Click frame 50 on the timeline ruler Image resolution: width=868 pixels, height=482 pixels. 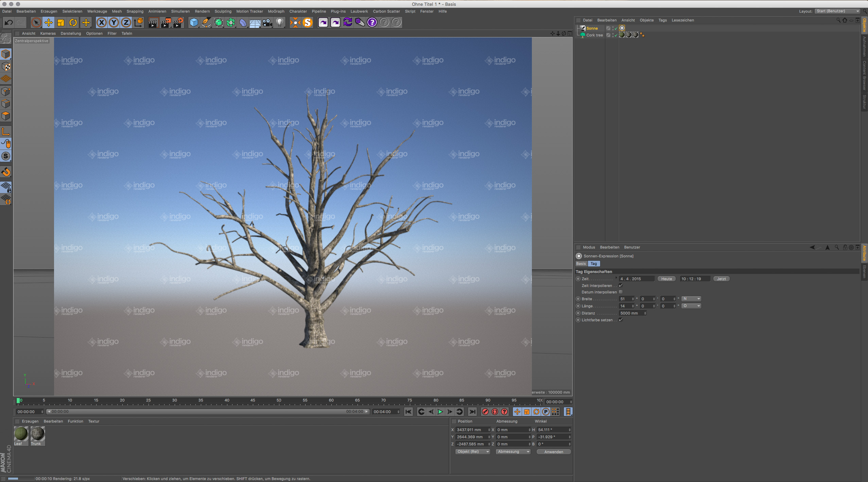279,400
